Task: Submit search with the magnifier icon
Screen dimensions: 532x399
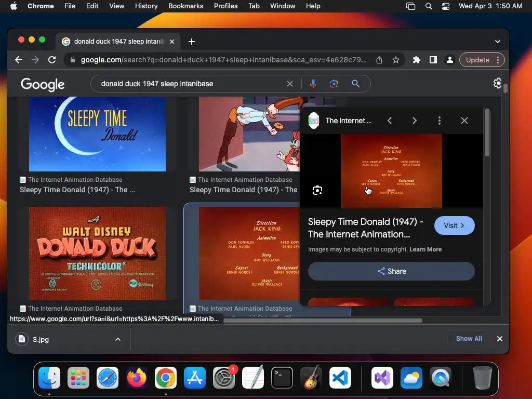Action: pyautogui.click(x=355, y=84)
